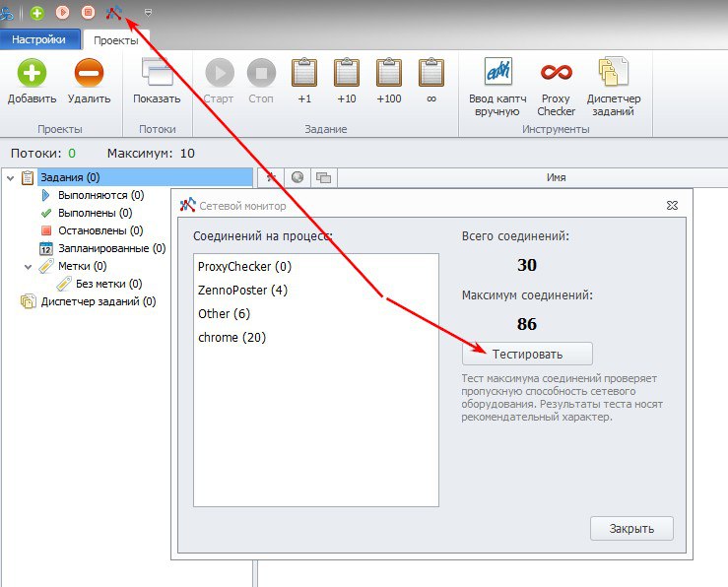The width and height of the screenshot is (728, 587).
Task: Launch Proxy Checker tool
Action: tap(556, 87)
